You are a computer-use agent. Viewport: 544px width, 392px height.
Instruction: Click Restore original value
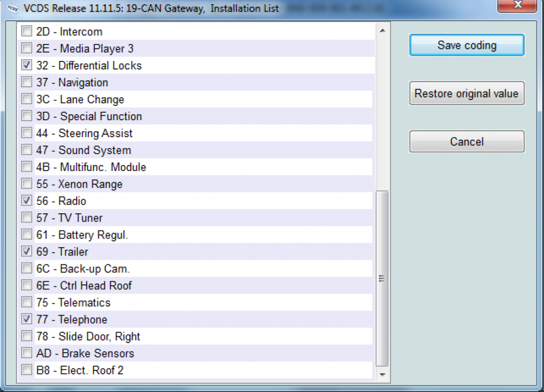(466, 93)
